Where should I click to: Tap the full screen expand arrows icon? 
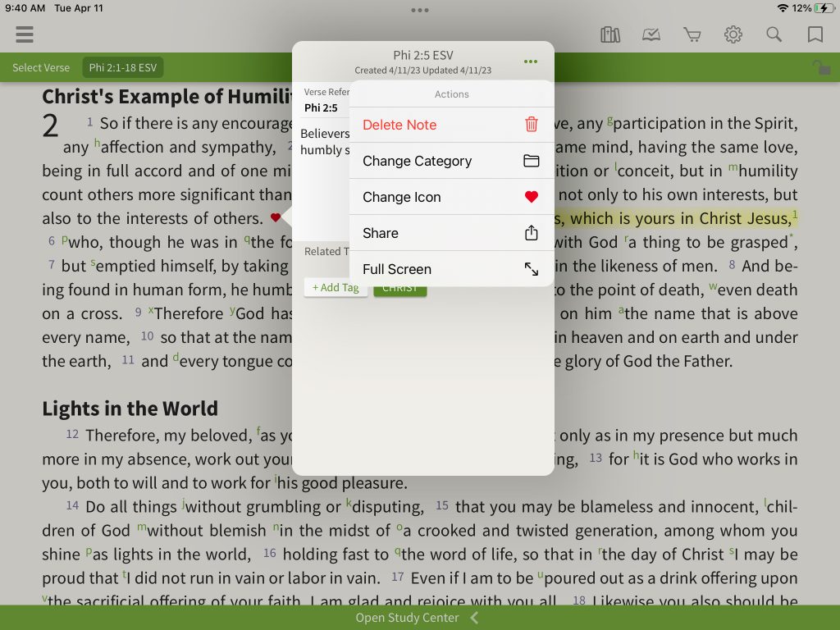(x=531, y=269)
